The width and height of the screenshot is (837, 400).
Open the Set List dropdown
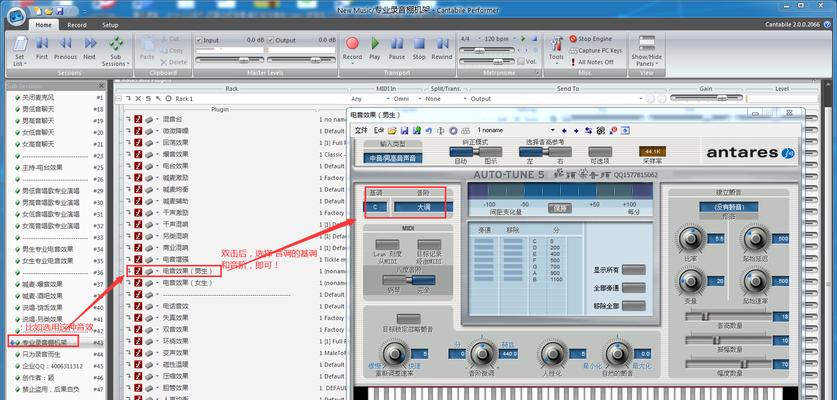click(x=20, y=52)
